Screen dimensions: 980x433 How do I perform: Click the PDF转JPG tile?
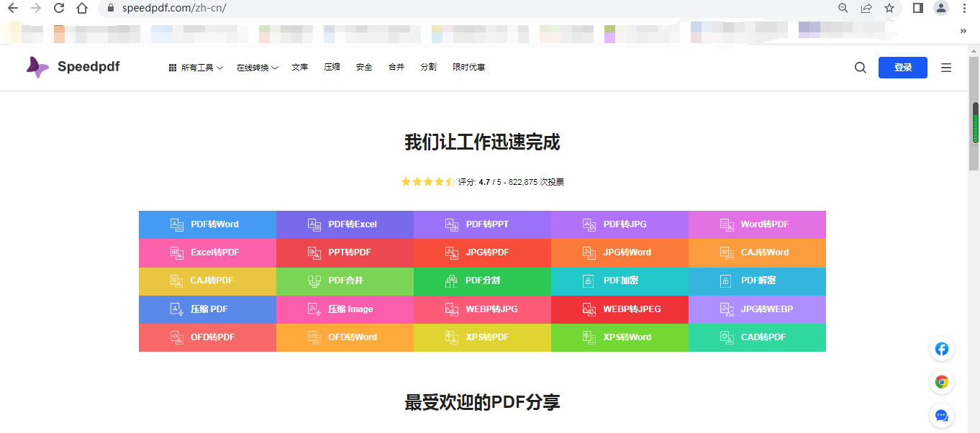point(620,224)
